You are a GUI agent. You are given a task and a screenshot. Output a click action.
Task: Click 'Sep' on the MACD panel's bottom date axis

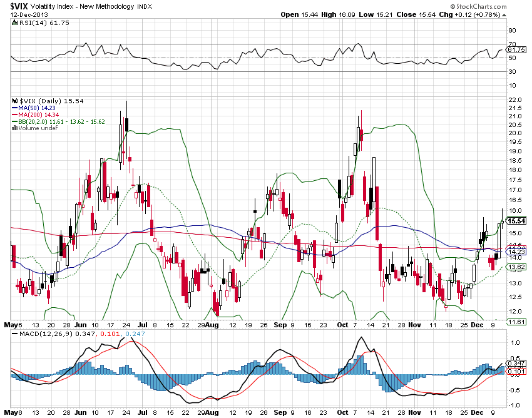280,412
